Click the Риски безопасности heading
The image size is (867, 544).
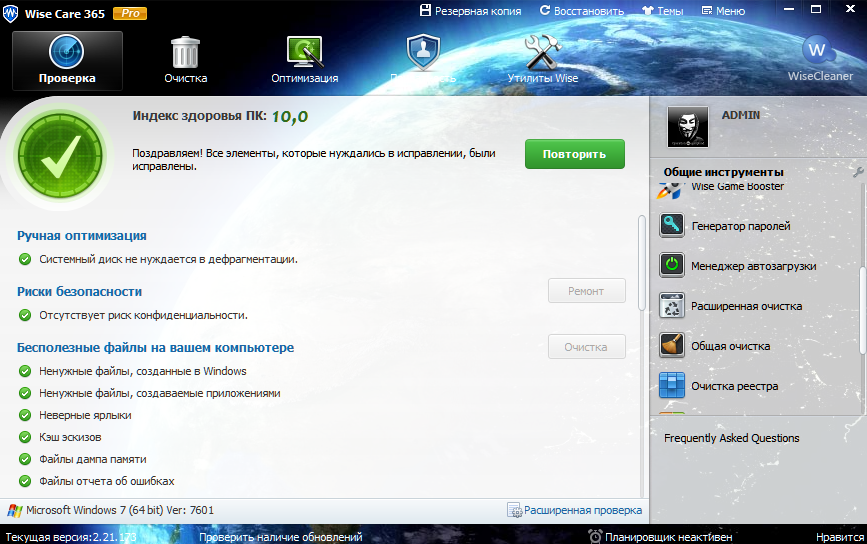80,291
